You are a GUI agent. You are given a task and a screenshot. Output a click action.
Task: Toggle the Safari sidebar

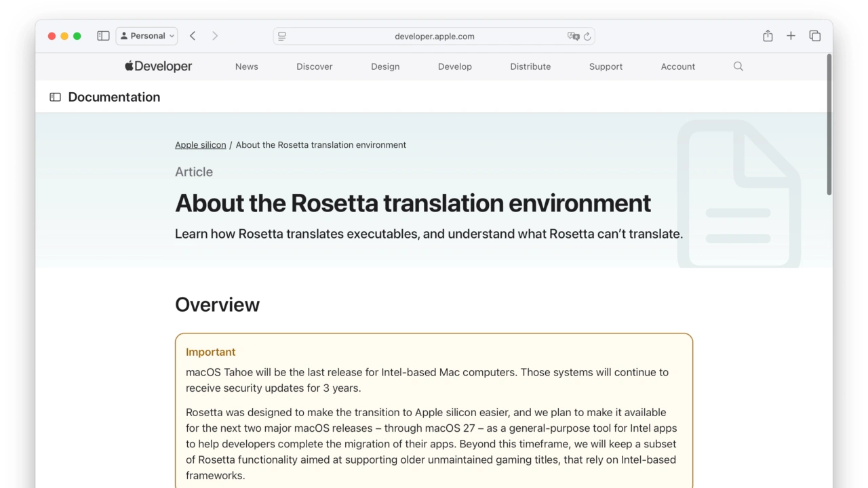pos(103,36)
